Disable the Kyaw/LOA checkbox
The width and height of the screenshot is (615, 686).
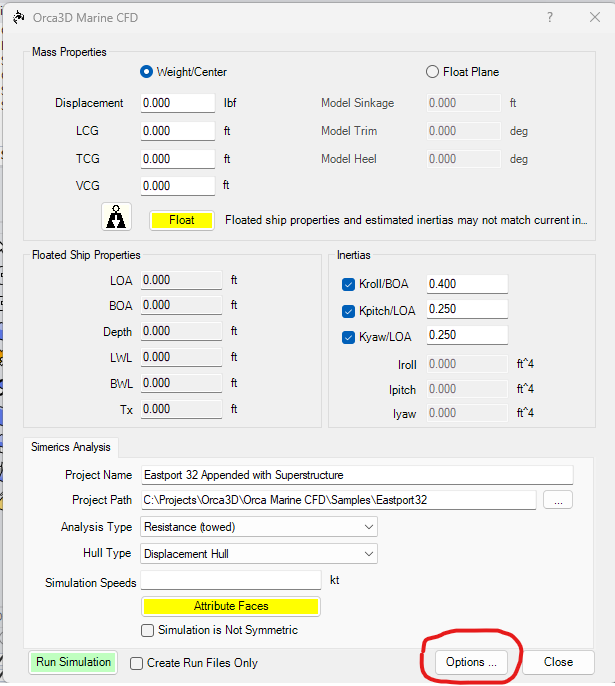tap(348, 337)
